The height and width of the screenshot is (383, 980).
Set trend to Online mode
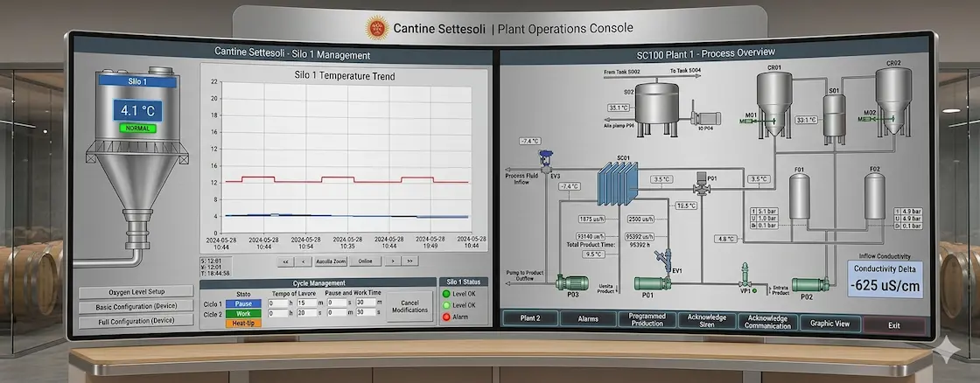point(365,261)
